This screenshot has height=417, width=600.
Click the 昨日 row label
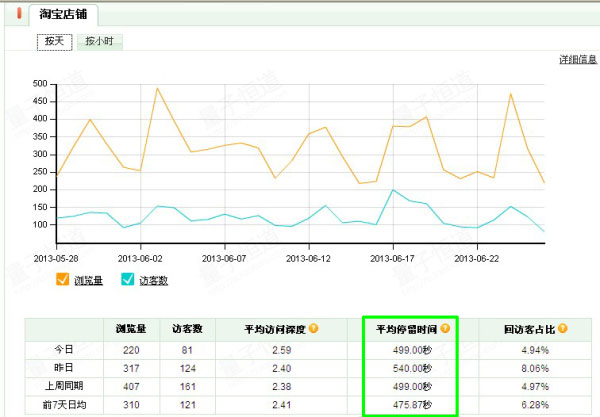64,368
